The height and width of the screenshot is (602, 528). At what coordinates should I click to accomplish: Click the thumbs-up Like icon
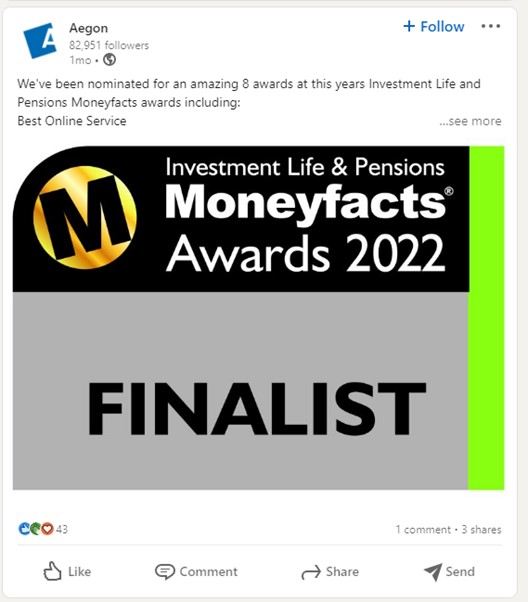[x=52, y=571]
